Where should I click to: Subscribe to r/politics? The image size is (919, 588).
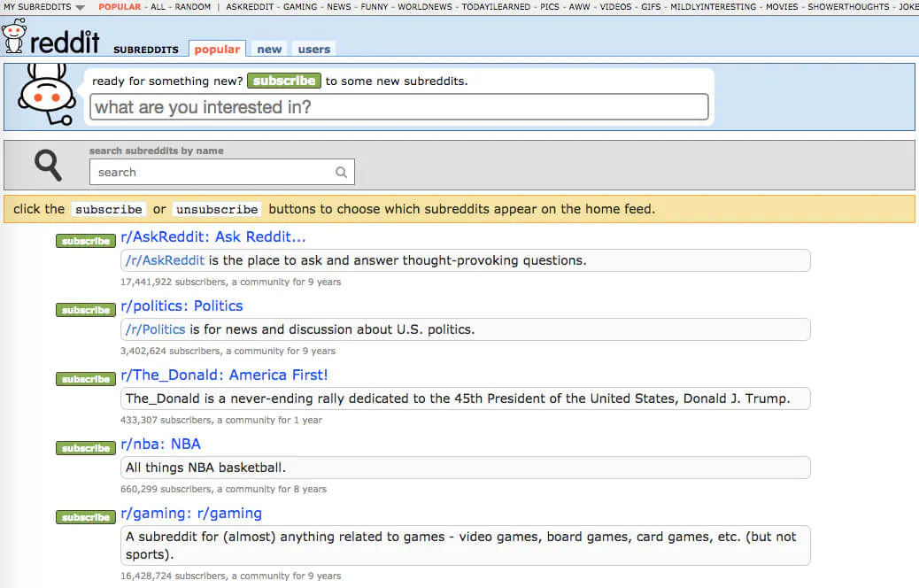[x=86, y=310]
